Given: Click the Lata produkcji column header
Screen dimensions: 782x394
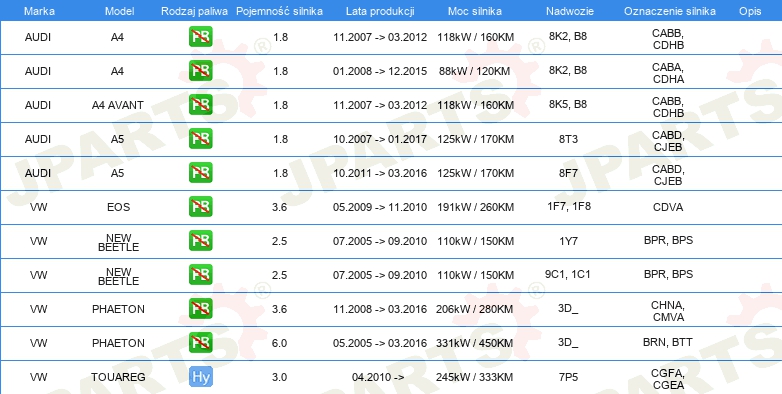Looking at the screenshot, I should 380,11.
